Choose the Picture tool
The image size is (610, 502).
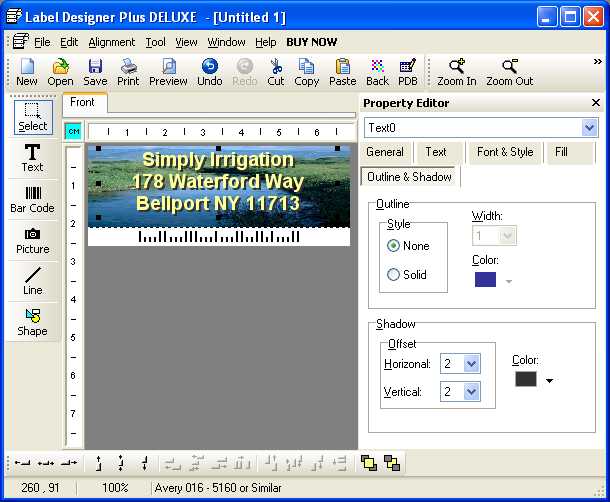click(32, 240)
